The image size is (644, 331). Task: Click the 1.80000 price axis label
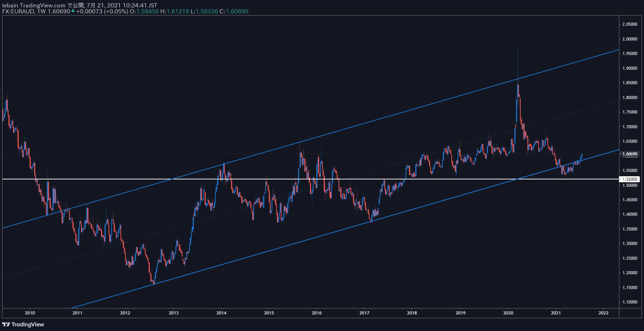pos(630,98)
